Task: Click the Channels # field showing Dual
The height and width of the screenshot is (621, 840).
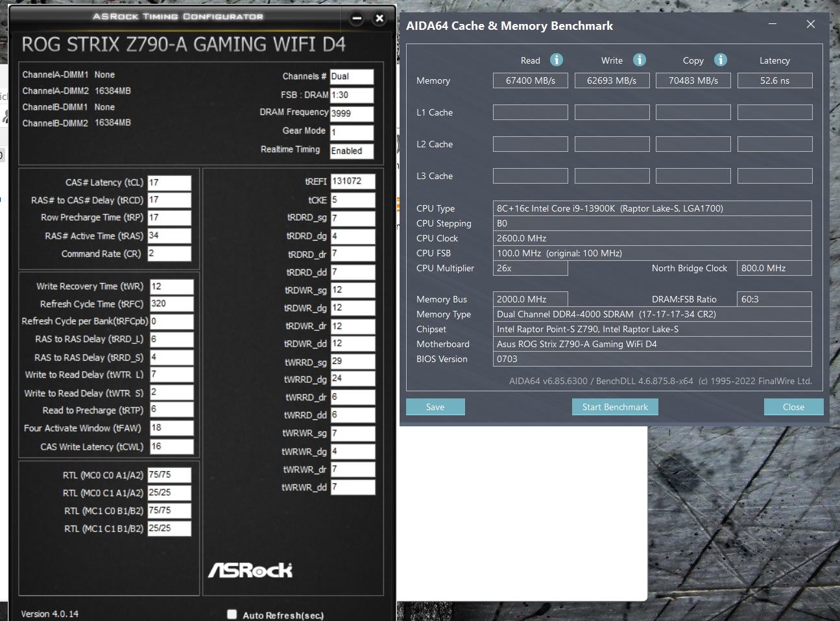Action: 352,77
